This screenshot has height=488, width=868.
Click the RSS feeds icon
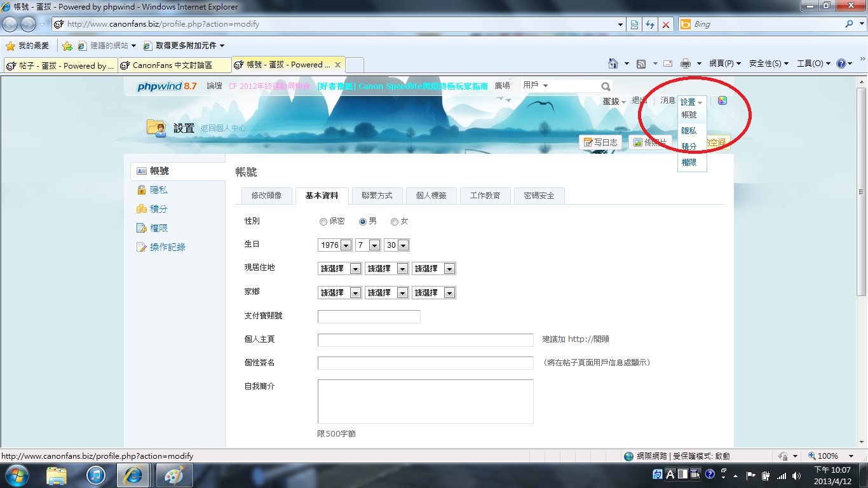click(x=641, y=64)
